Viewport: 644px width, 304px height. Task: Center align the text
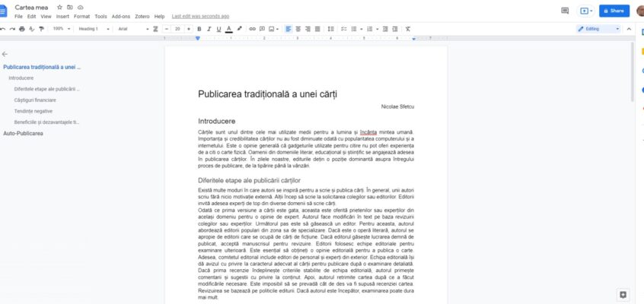pyautogui.click(x=298, y=29)
